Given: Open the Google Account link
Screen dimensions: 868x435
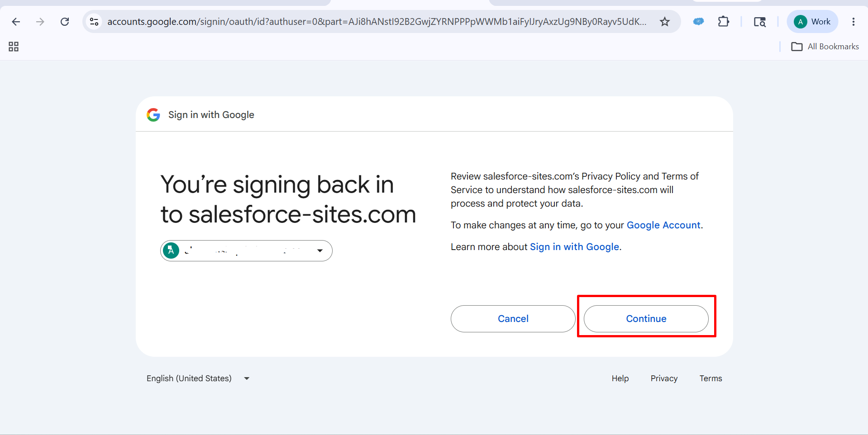Looking at the screenshot, I should 663,225.
